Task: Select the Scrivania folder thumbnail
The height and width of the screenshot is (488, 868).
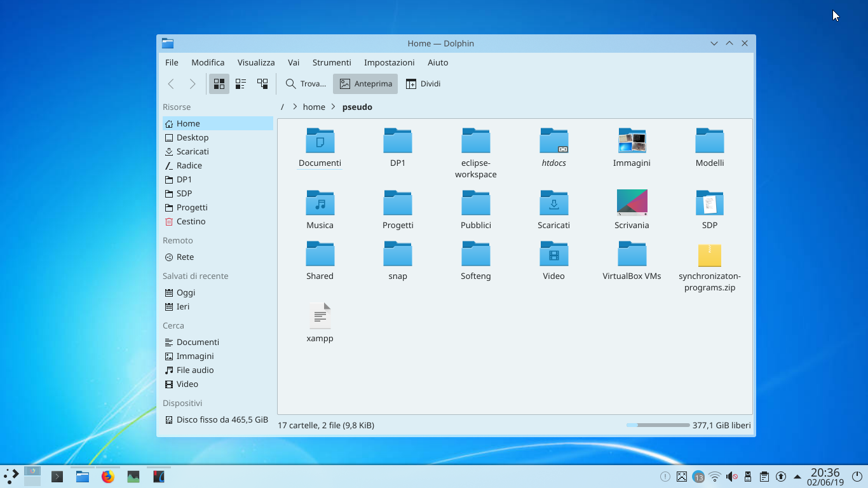Action: point(632,203)
